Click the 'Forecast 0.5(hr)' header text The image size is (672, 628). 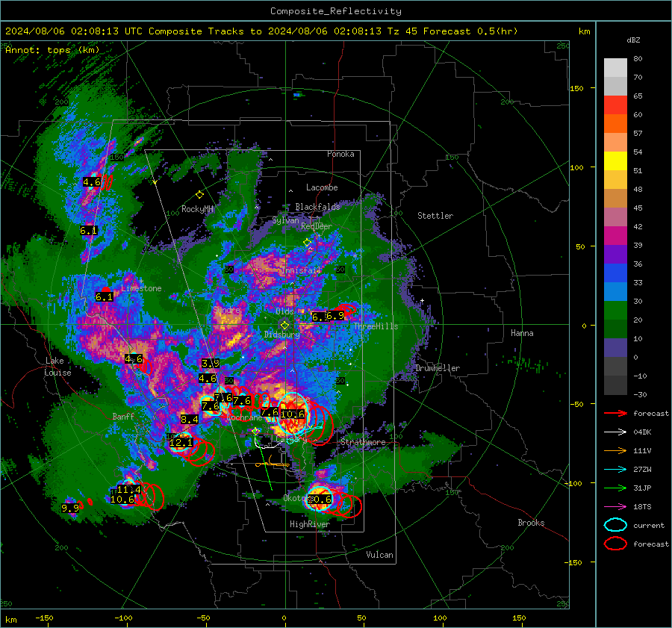[x=470, y=31]
